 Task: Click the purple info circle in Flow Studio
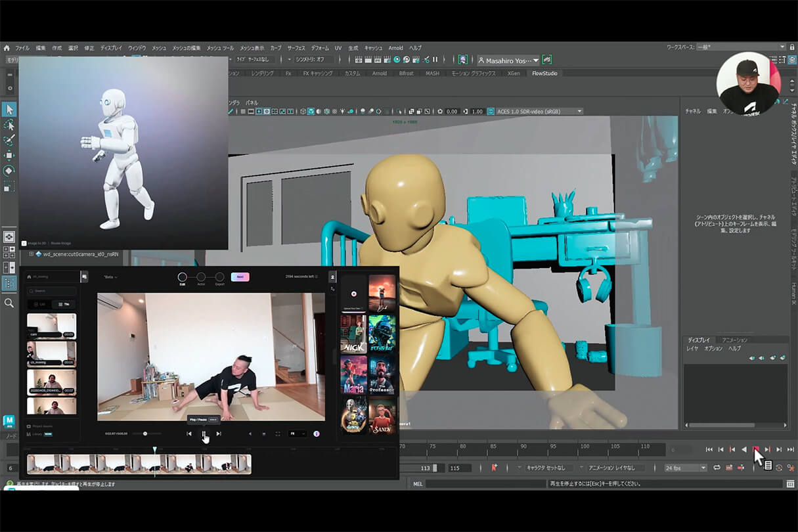(x=317, y=433)
